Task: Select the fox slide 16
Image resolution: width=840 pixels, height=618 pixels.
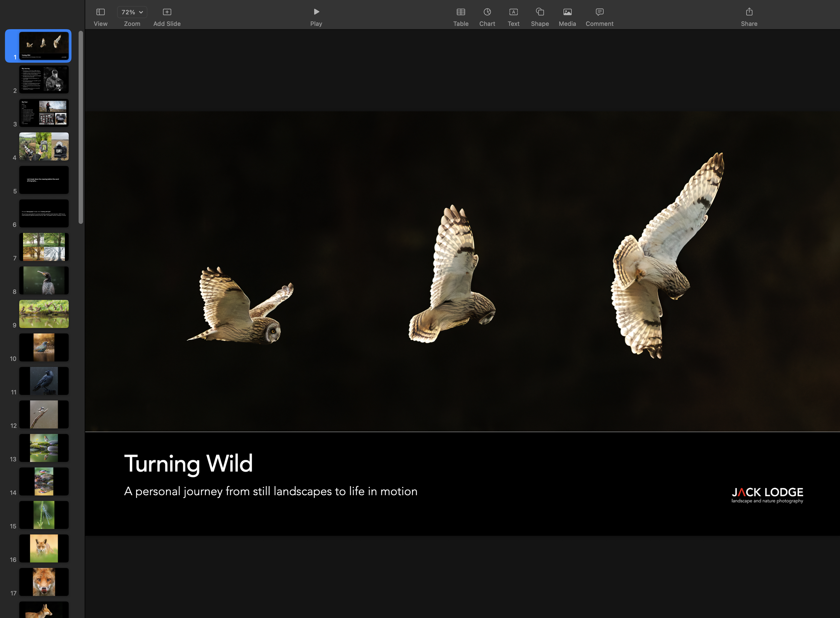Action: [44, 549]
